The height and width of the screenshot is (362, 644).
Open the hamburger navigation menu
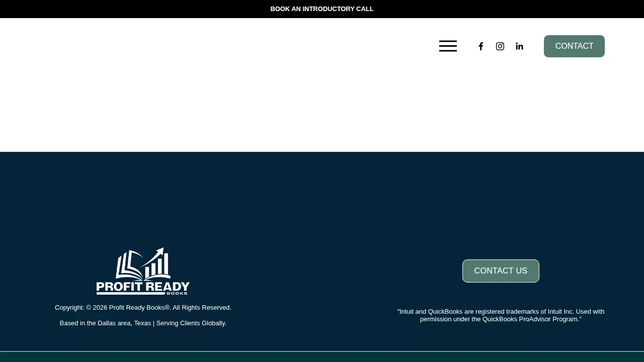pyautogui.click(x=448, y=46)
